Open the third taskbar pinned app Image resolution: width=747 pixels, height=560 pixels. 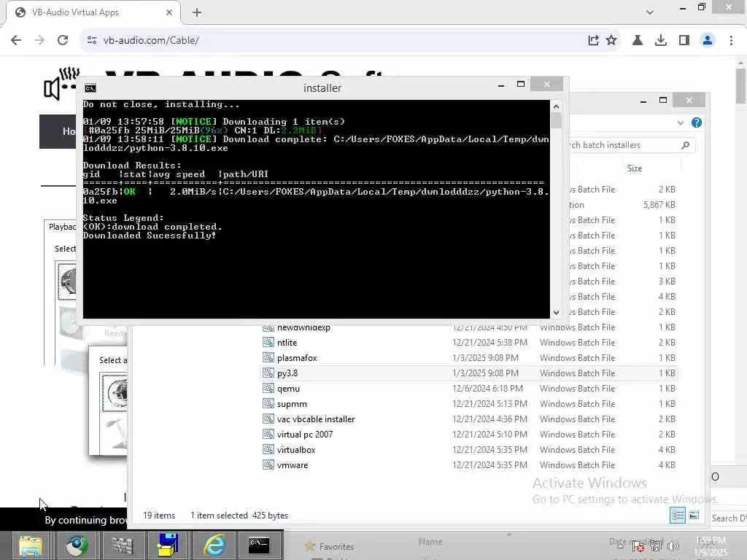pos(122,545)
